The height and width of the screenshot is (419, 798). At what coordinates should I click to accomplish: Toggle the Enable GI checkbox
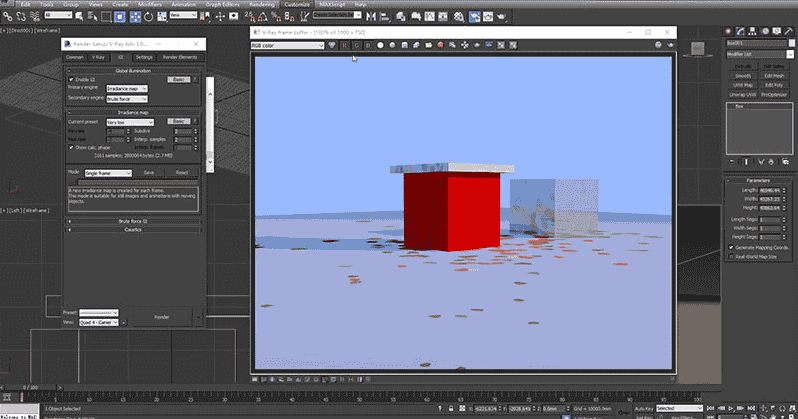tap(70, 78)
